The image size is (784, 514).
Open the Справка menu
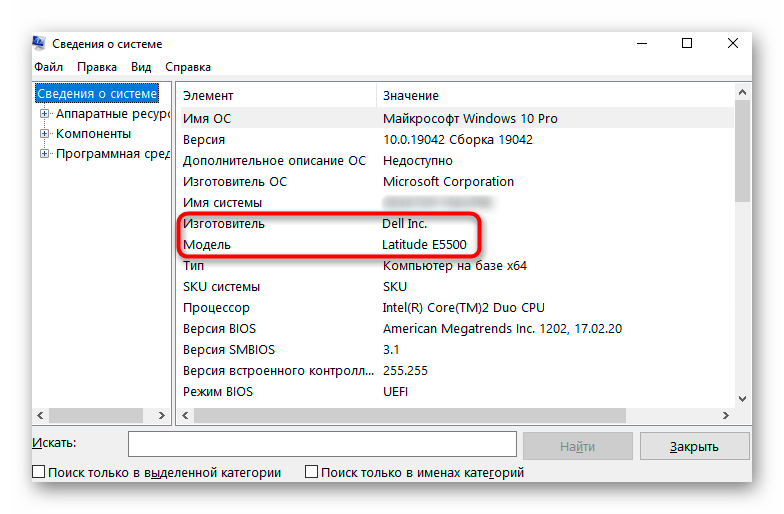pyautogui.click(x=188, y=67)
